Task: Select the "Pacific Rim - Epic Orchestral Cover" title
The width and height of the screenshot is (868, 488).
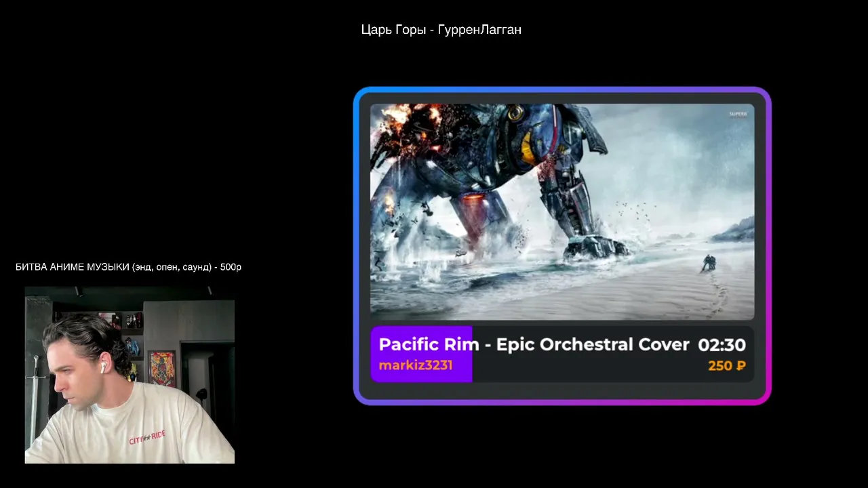Action: click(x=534, y=344)
